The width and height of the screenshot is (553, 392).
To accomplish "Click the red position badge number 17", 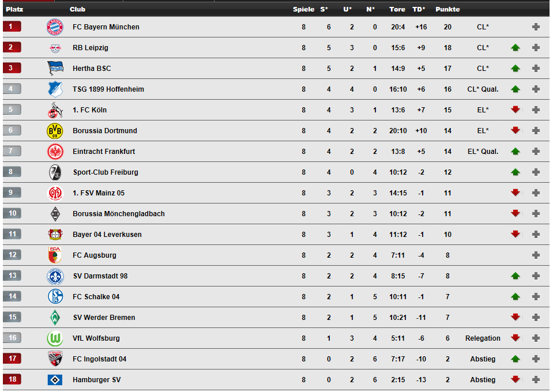I will click(12, 359).
